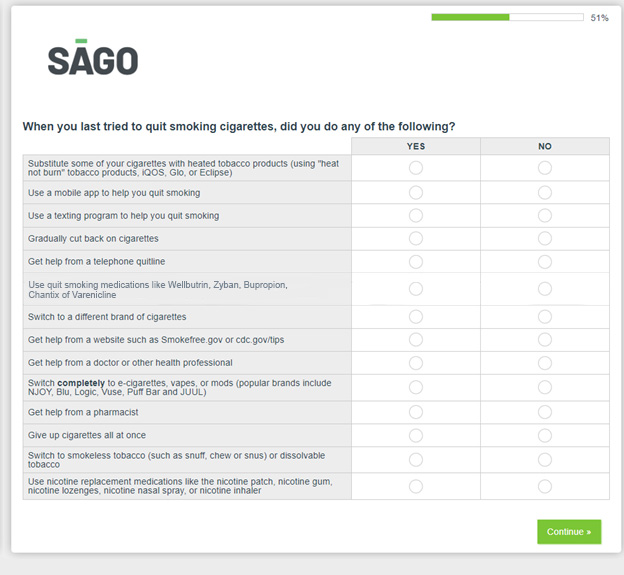This screenshot has width=624, height=575.
Task: Select No for nicotine replacement medications
Action: 545,486
